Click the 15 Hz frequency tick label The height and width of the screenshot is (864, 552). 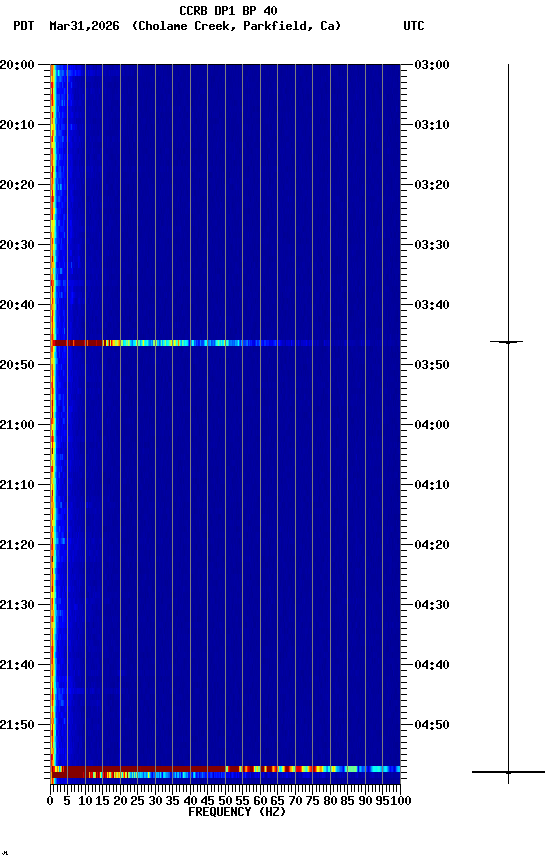[102, 801]
